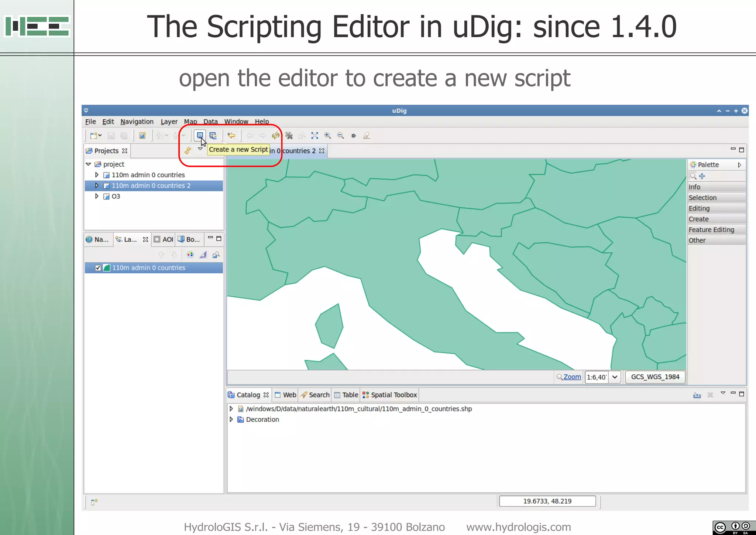The height and width of the screenshot is (535, 756).
Task: Click the layer properties icon in Layers panel
Action: (216, 255)
